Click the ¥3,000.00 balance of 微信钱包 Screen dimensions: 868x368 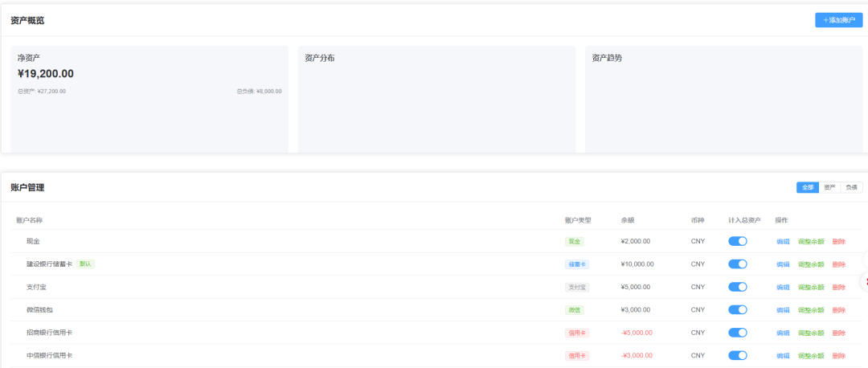click(636, 310)
